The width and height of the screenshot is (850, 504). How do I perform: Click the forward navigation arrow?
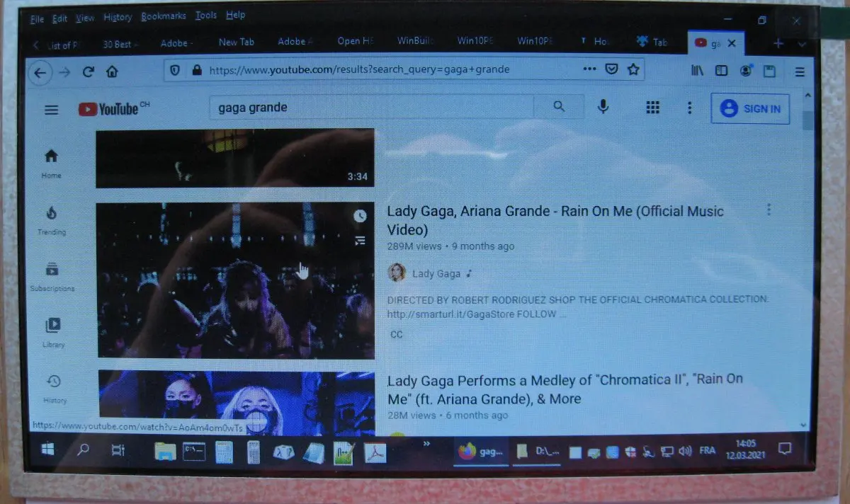(65, 72)
